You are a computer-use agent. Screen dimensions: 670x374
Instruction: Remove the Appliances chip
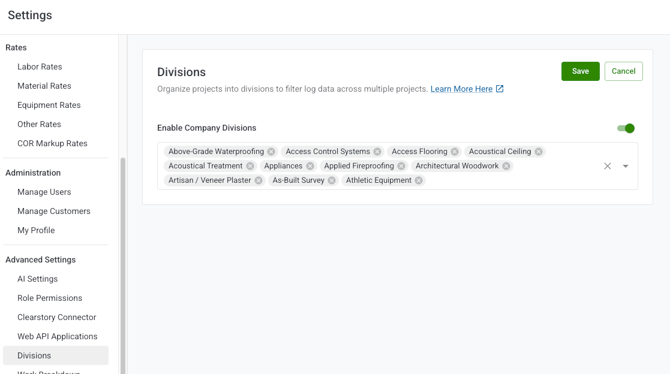pyautogui.click(x=310, y=166)
